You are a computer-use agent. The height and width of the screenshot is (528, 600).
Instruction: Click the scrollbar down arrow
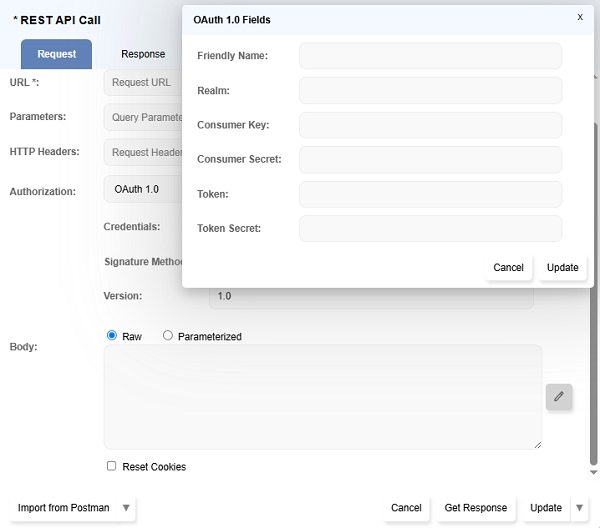point(593,471)
